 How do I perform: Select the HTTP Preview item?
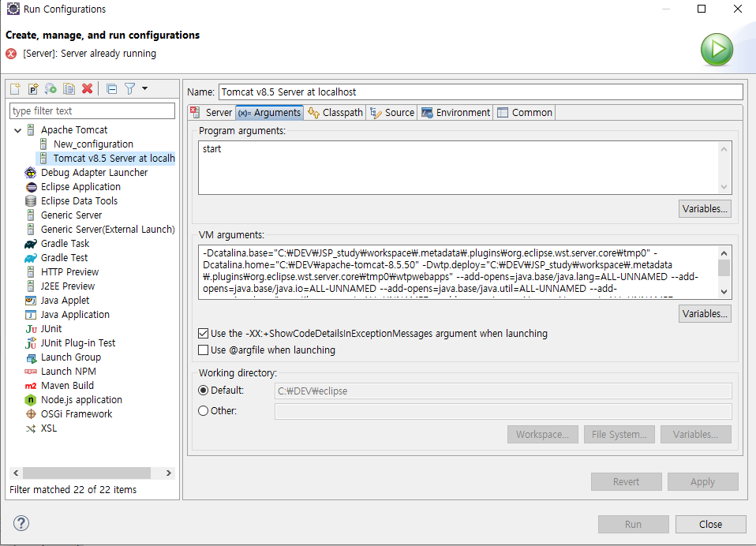(69, 271)
